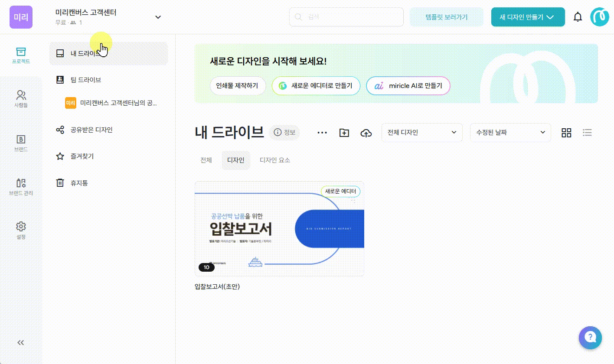Click the 검색 search input field
Viewport: 614px width, 364px height.
(346, 17)
